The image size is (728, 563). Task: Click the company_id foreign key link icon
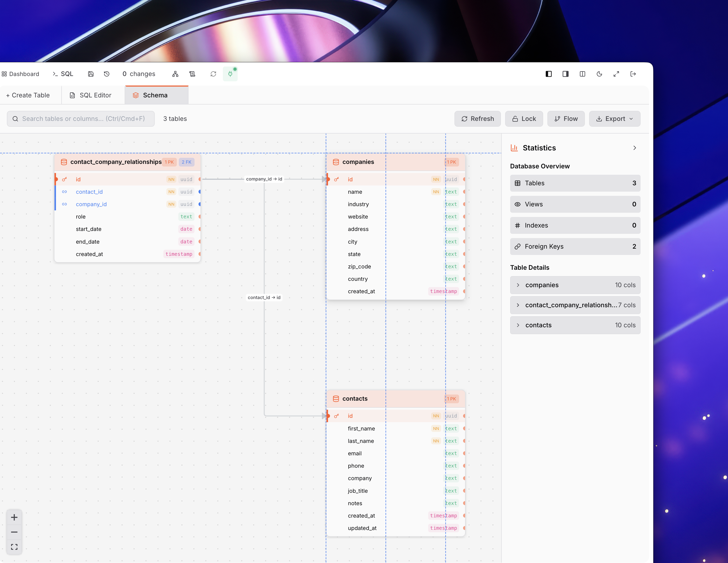tap(65, 204)
